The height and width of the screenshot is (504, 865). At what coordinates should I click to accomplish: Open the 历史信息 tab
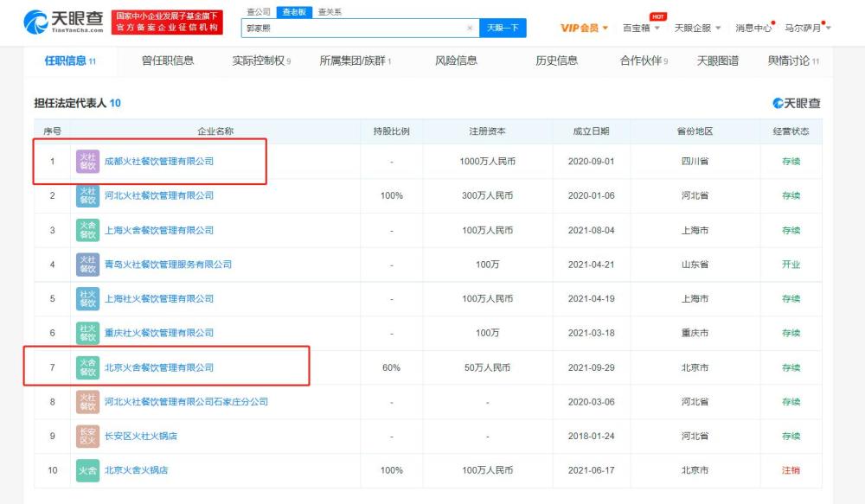coord(556,61)
